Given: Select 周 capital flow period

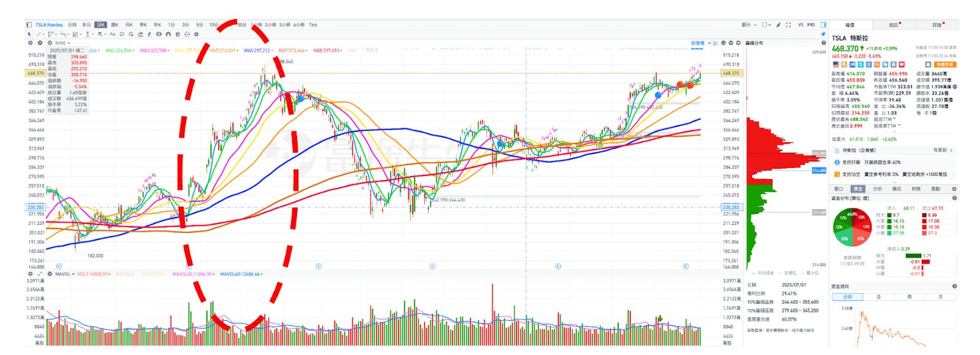Looking at the screenshot, I should (x=910, y=297).
